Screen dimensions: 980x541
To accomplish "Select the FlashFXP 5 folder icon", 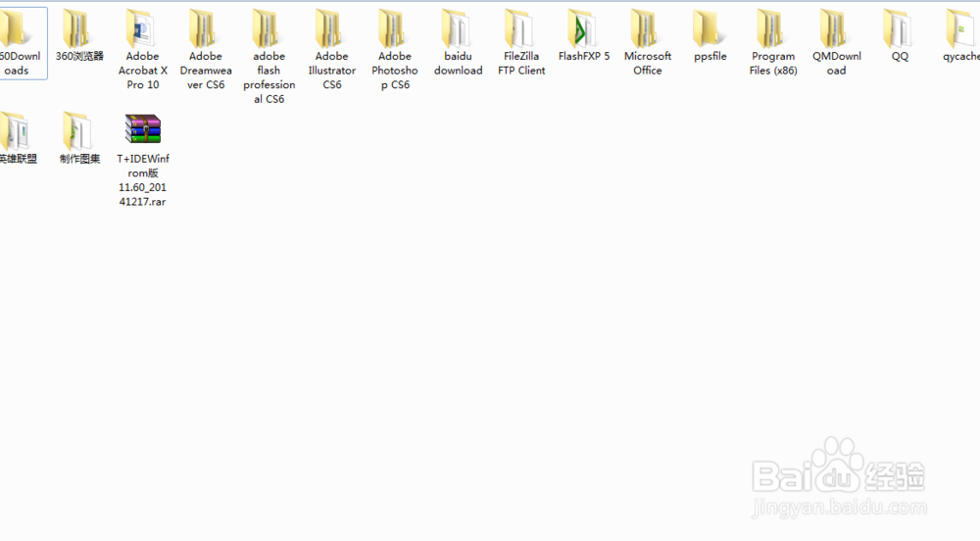I will 584,28.
